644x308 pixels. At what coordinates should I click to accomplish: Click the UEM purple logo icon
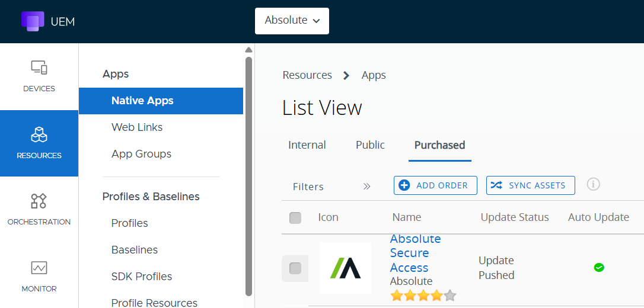pos(33,21)
